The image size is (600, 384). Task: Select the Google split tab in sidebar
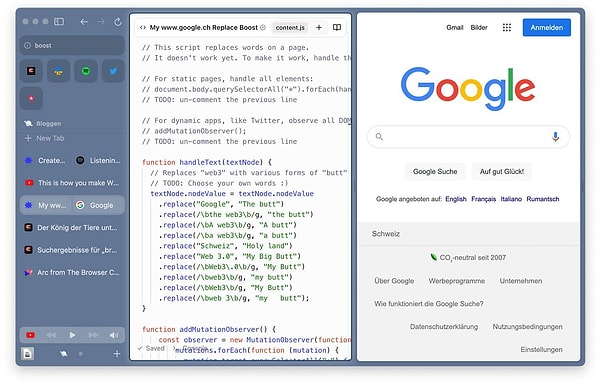pyautogui.click(x=98, y=205)
